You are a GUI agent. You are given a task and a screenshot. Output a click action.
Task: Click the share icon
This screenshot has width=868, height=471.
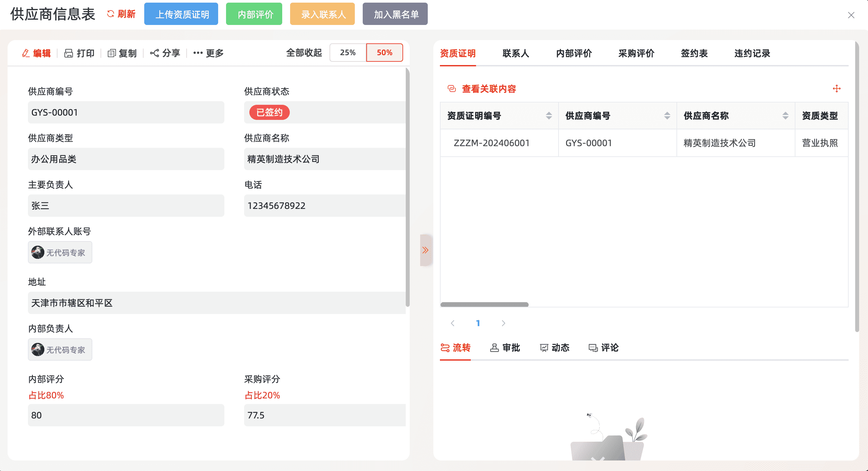[x=154, y=53]
